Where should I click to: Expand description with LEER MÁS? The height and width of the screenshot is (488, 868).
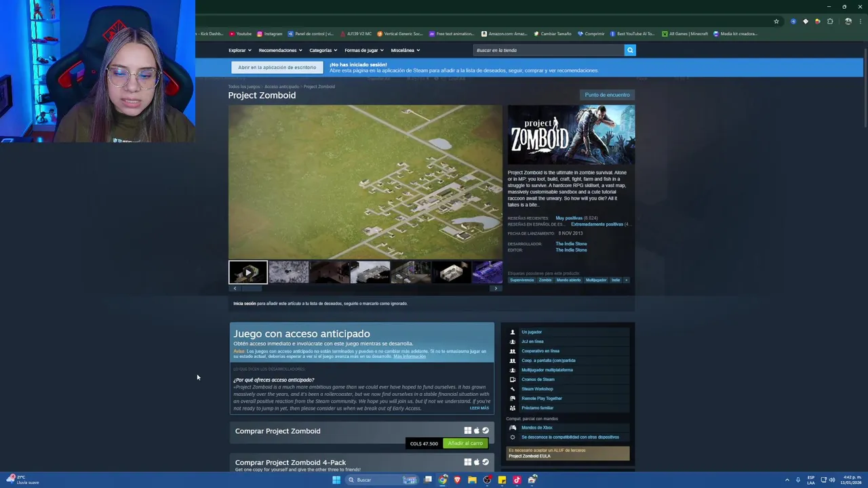pos(479,408)
